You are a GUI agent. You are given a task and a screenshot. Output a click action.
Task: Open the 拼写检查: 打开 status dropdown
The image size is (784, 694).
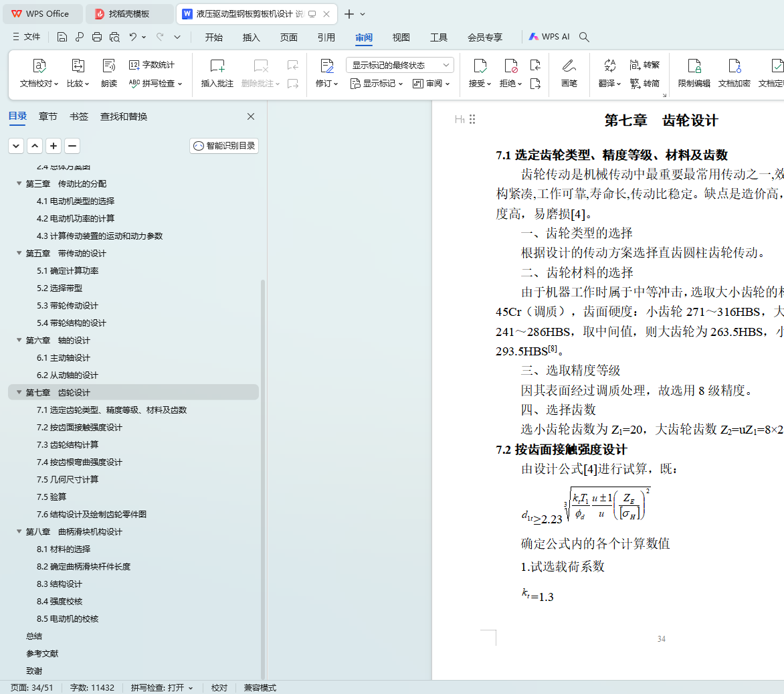pos(162,687)
